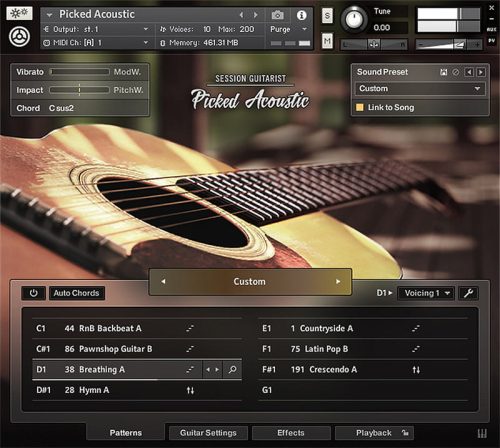The width and height of the screenshot is (500, 448).
Task: Toggle Mute with the M button
Action: 327,41
